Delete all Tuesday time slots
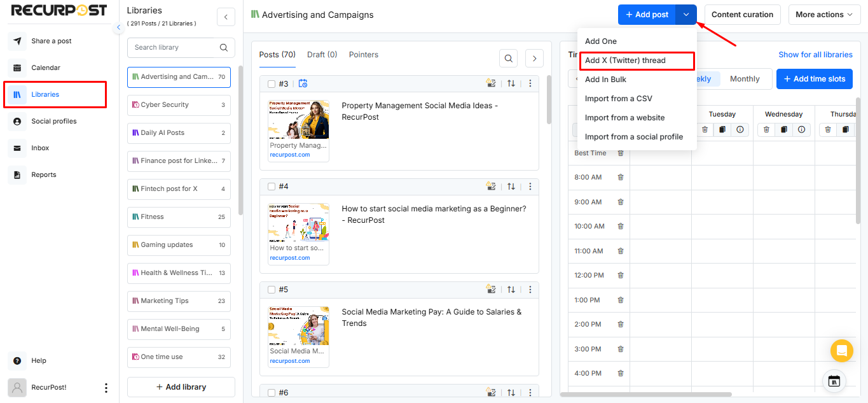The image size is (868, 403). click(x=705, y=129)
